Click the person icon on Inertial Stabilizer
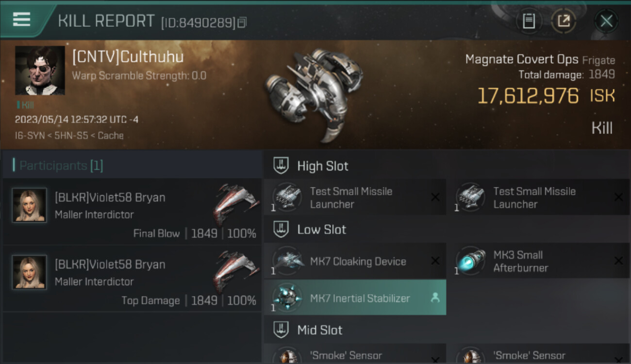The height and width of the screenshot is (364, 631). pyautogui.click(x=435, y=298)
